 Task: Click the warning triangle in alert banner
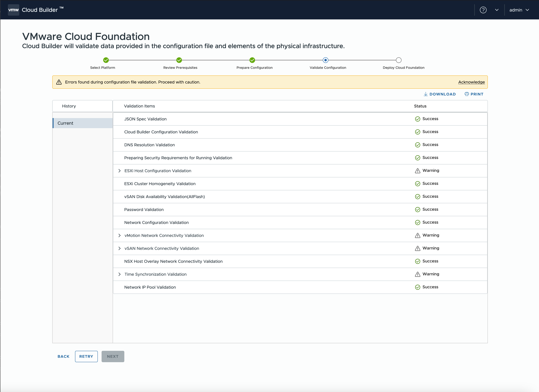[59, 82]
